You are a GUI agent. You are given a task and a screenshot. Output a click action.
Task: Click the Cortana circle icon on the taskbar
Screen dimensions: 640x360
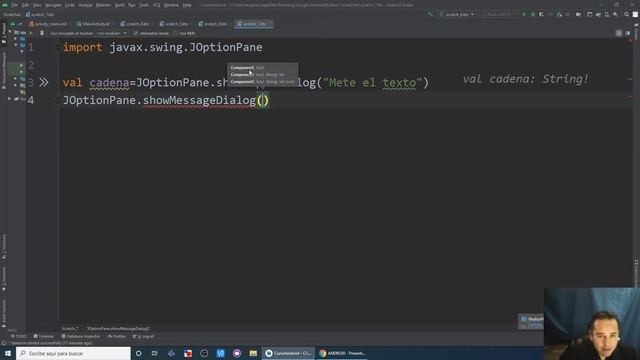coord(139,353)
